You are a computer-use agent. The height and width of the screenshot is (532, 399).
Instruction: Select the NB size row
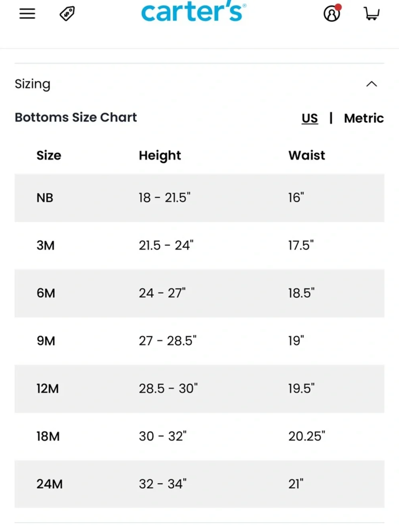(199, 198)
